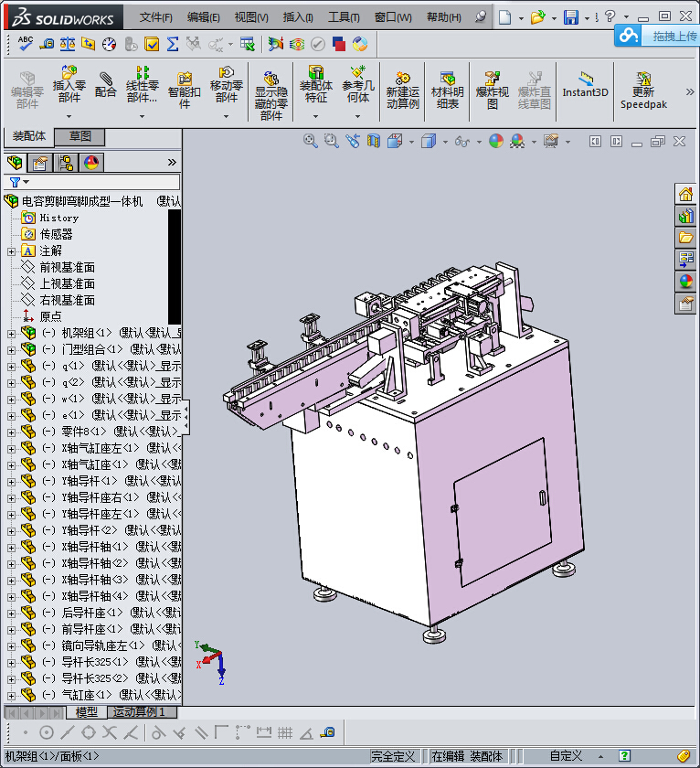The height and width of the screenshot is (768, 700).
Task: Open the 工具(T) menu
Action: 344,17
